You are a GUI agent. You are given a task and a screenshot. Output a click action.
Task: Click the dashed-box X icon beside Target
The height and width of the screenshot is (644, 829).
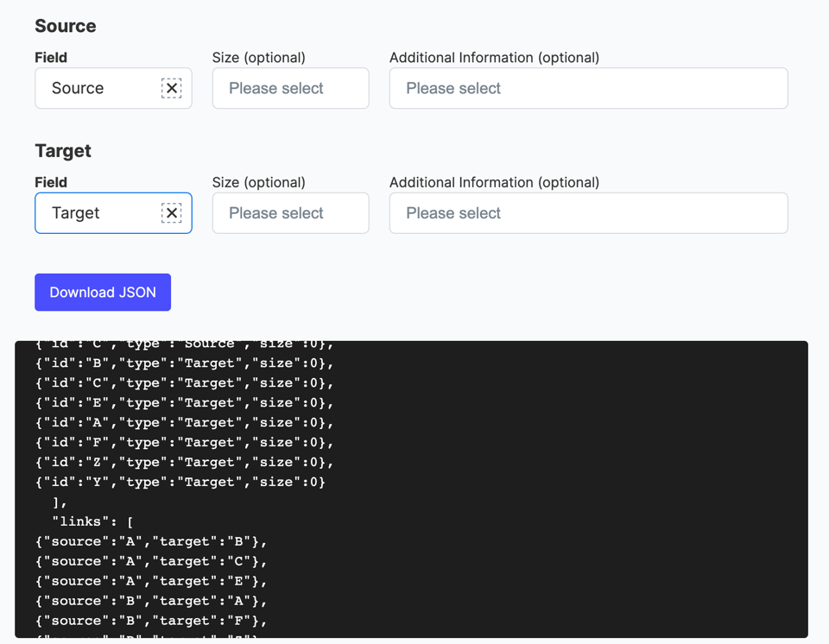[172, 212]
